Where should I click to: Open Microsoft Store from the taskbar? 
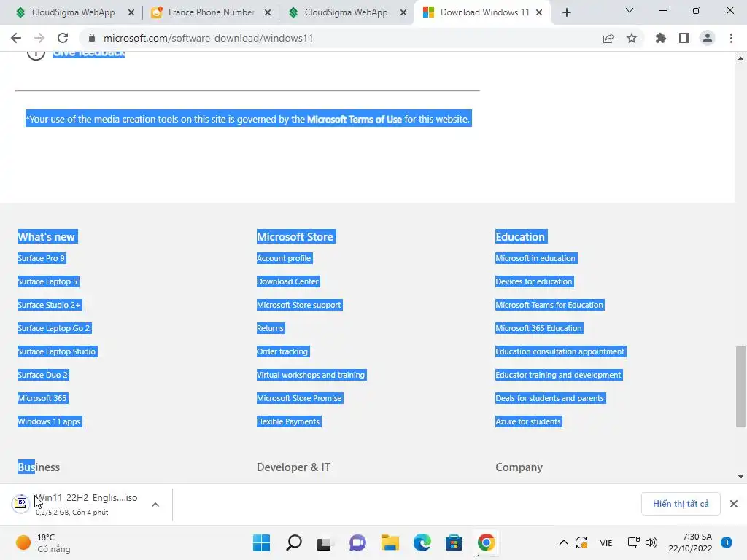[x=454, y=542]
